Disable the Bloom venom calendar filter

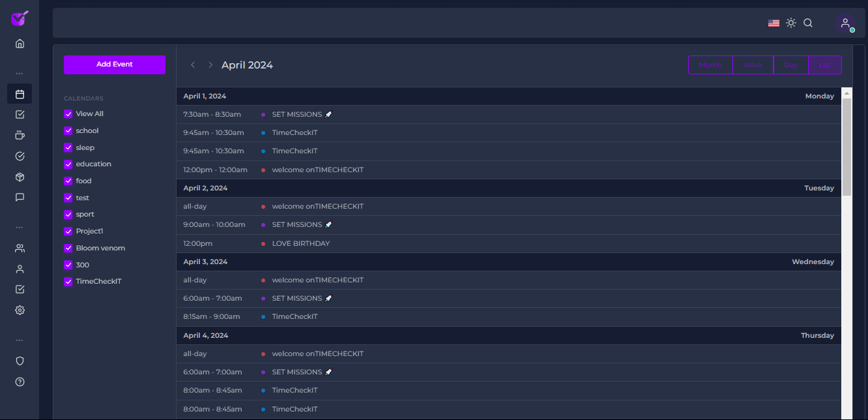pos(68,248)
